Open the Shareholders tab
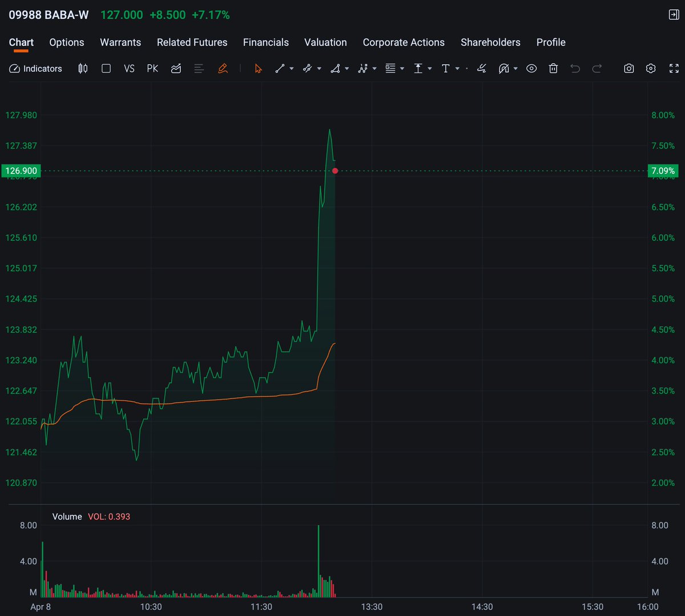Screen dimensions: 685x616 click(x=490, y=42)
